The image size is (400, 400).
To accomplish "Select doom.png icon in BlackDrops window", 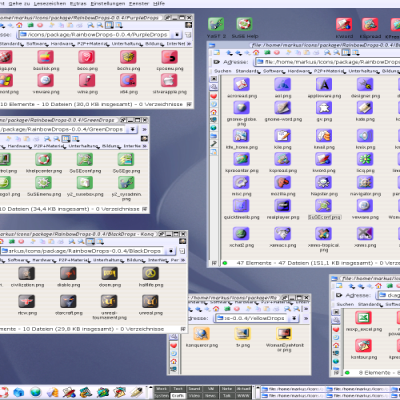I will tap(109, 274).
